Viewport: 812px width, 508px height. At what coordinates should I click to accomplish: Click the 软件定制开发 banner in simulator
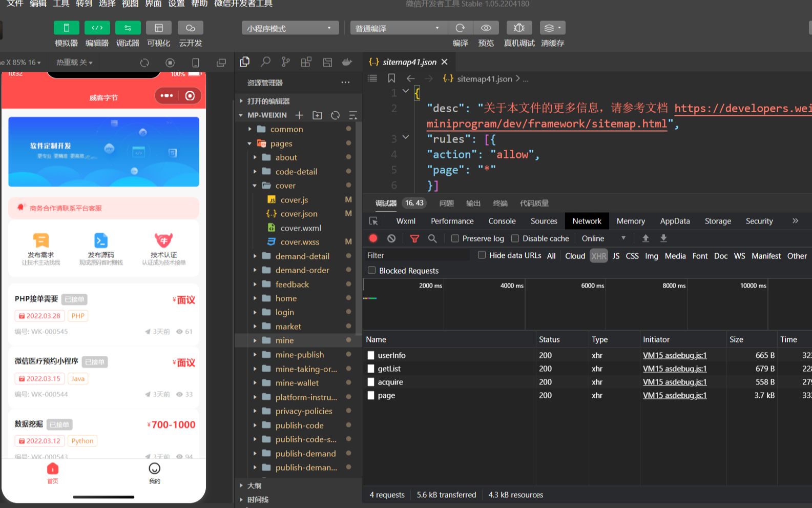(103, 152)
